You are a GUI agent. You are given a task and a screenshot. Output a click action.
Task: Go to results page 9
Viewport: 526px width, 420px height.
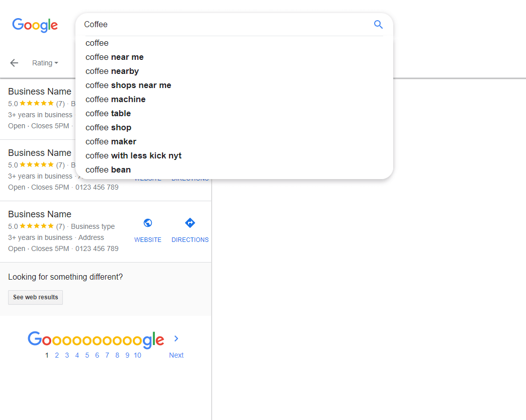tap(127, 355)
